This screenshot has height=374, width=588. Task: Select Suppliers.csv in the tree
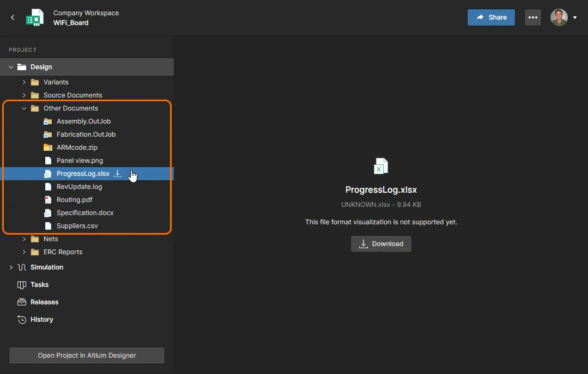click(77, 226)
